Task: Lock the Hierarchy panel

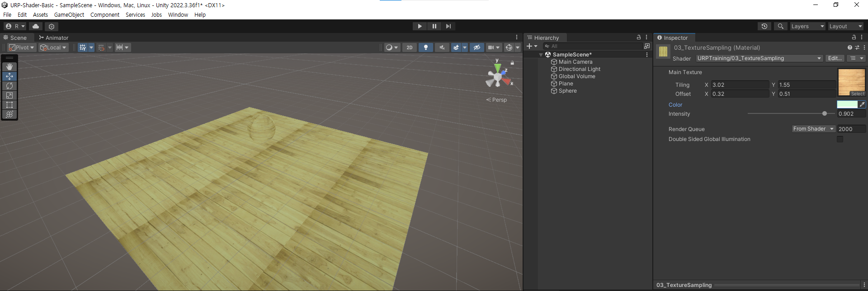Action: 639,38
